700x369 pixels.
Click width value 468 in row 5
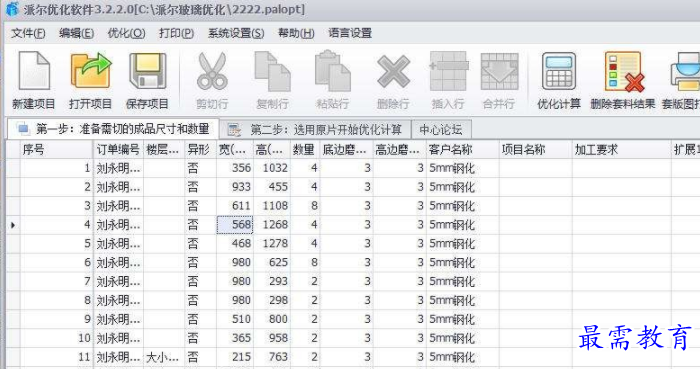coord(241,244)
